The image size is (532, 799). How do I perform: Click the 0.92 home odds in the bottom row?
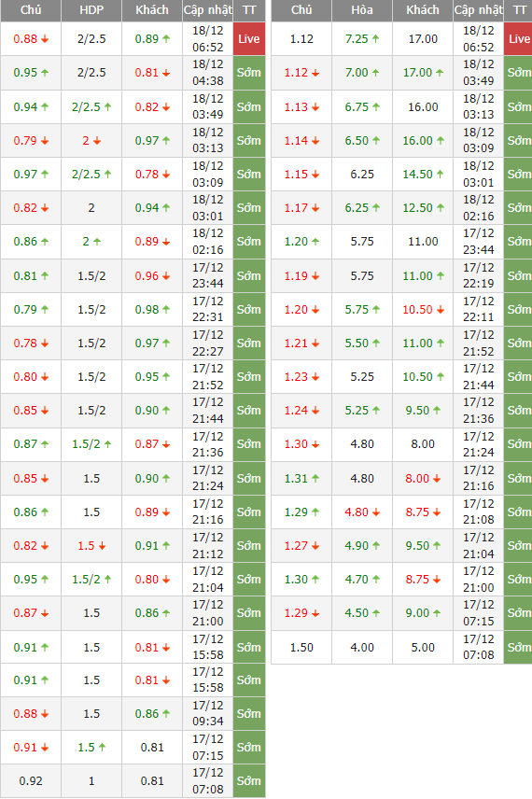31,780
